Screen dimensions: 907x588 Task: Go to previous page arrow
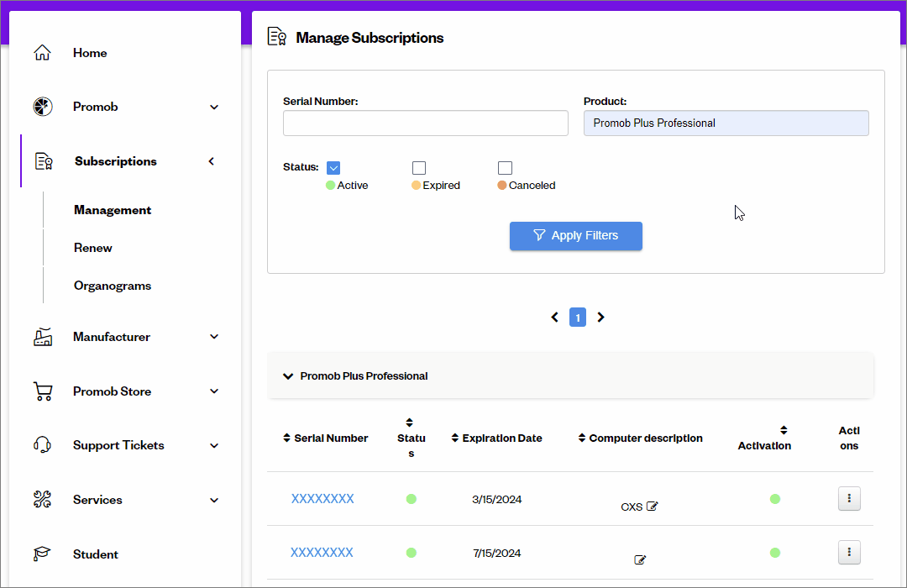(555, 318)
